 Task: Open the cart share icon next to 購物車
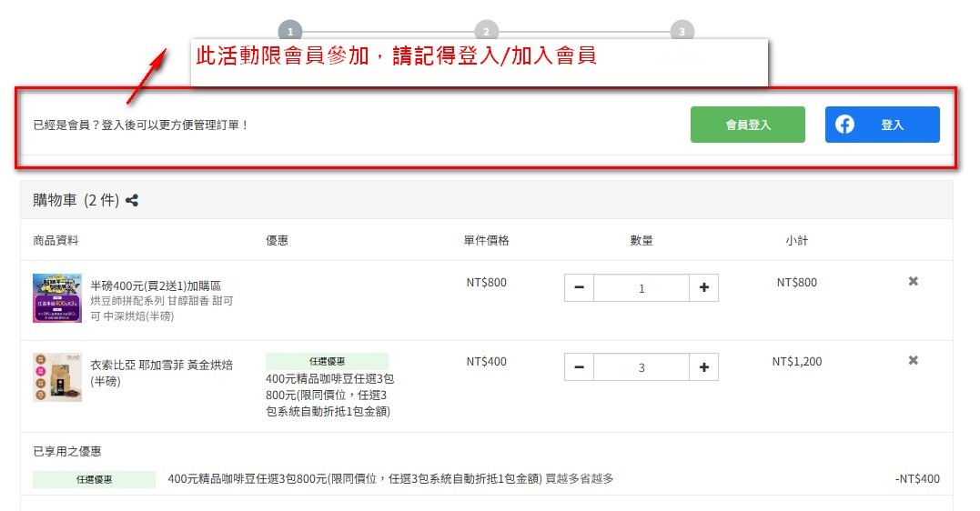click(132, 201)
